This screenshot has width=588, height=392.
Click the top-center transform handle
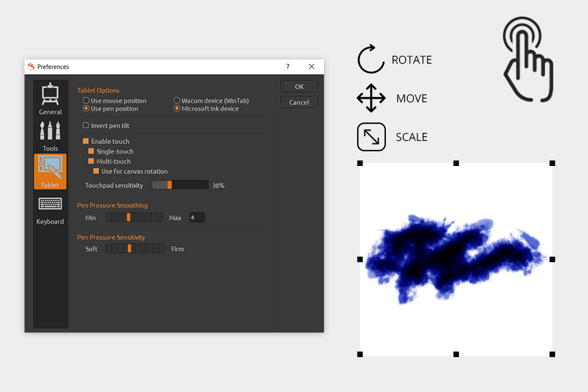(456, 163)
